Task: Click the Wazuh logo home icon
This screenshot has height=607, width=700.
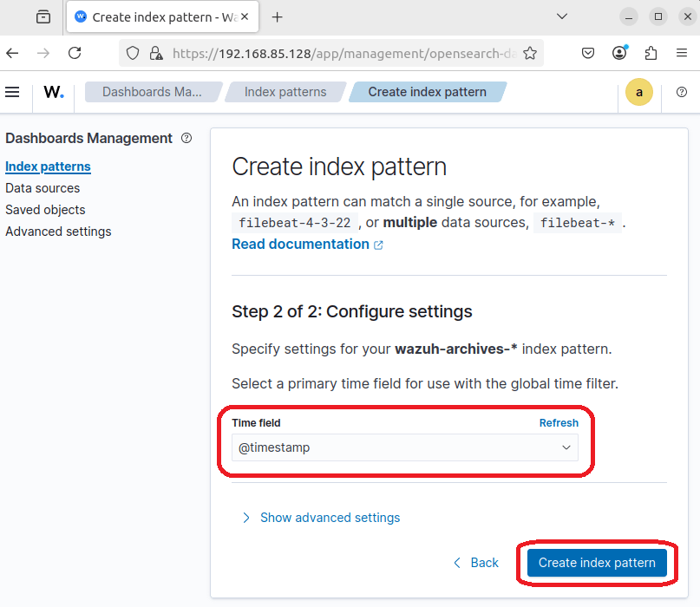Action: (x=54, y=92)
